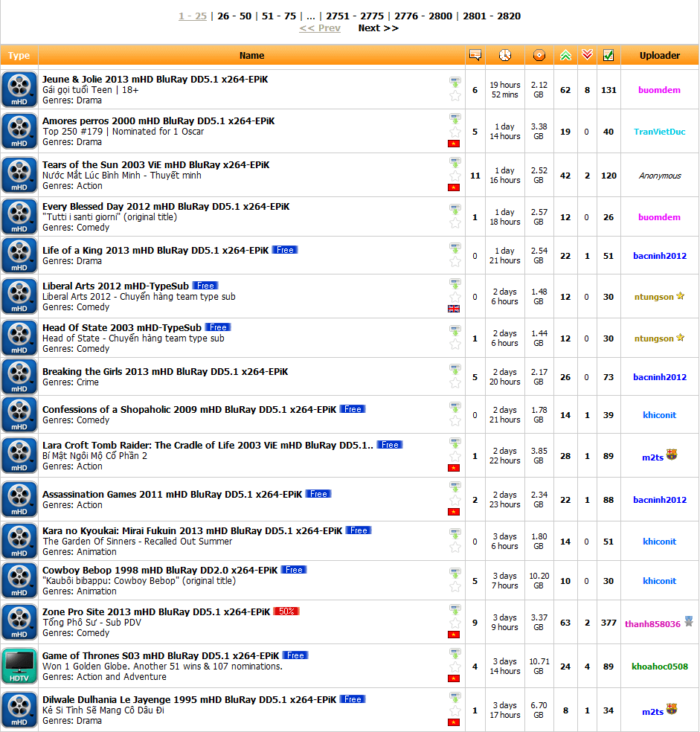Click download icon for Every Blessed Day 2012
This screenshot has height=732, width=700.
455,209
